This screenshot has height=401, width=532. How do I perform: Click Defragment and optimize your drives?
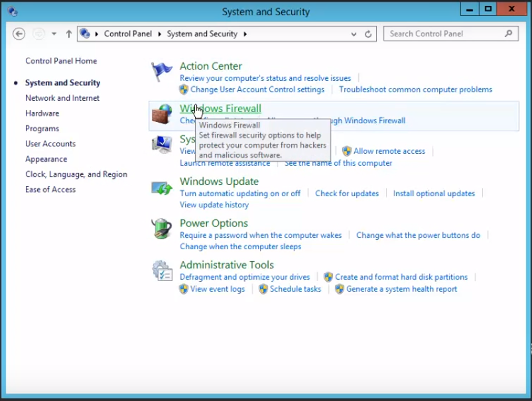point(245,277)
